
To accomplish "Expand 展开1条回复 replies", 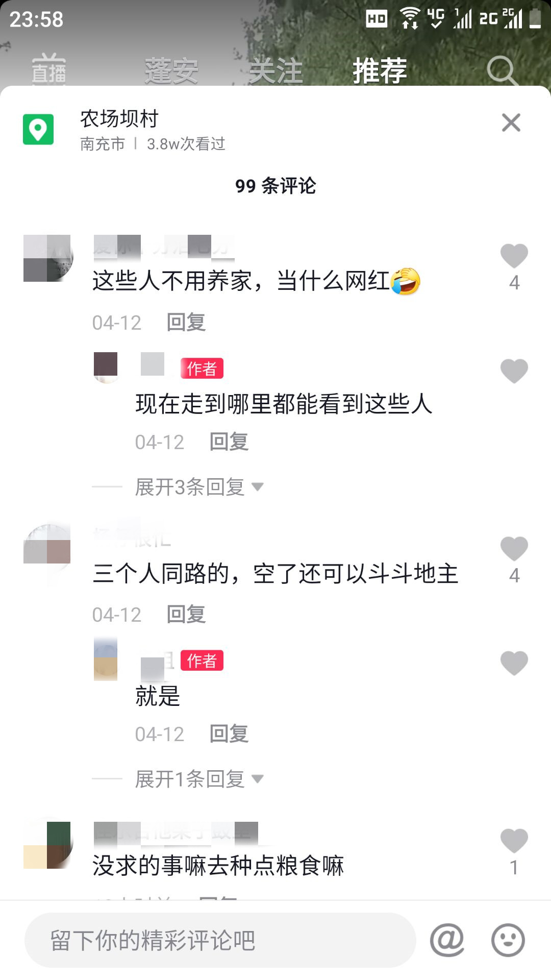I will click(199, 779).
